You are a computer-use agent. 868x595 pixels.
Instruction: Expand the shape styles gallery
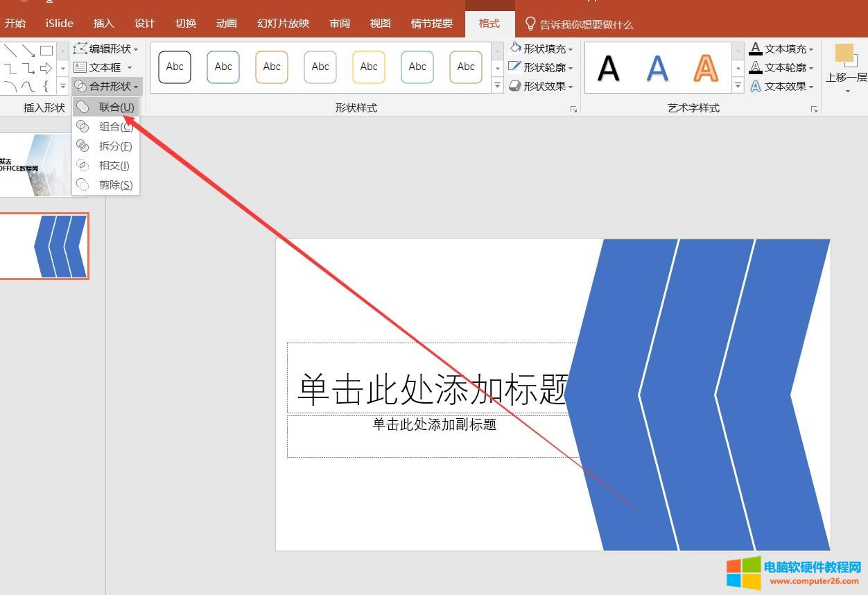[498, 85]
